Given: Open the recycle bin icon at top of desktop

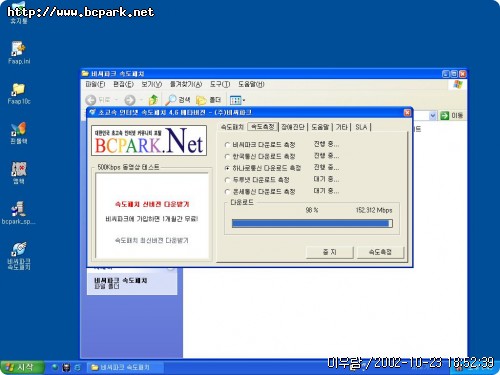Looking at the screenshot, I should tap(18, 12).
